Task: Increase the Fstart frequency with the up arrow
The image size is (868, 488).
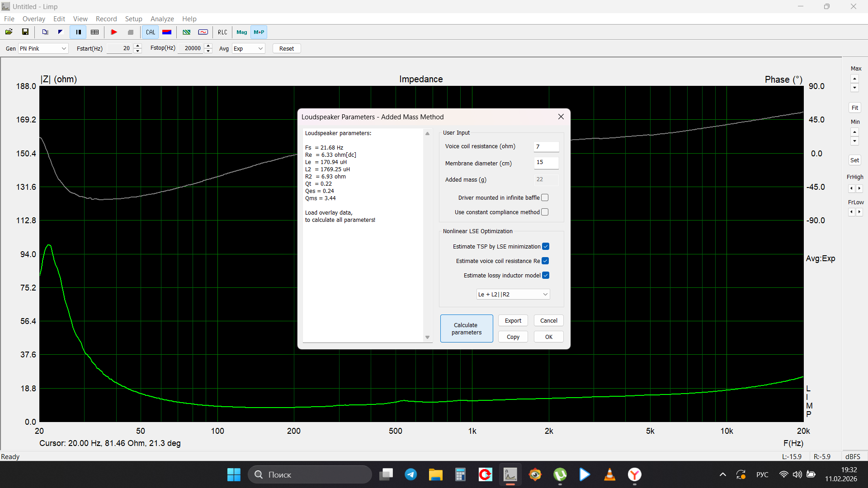Action: click(138, 46)
